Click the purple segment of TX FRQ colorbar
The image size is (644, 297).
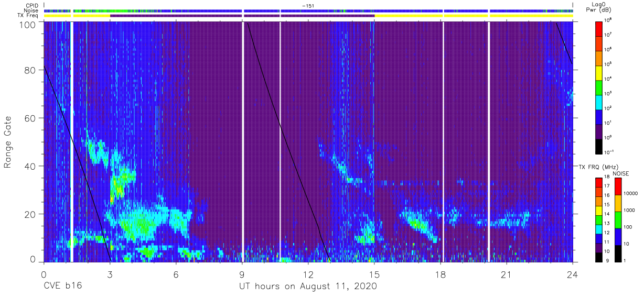point(599,248)
